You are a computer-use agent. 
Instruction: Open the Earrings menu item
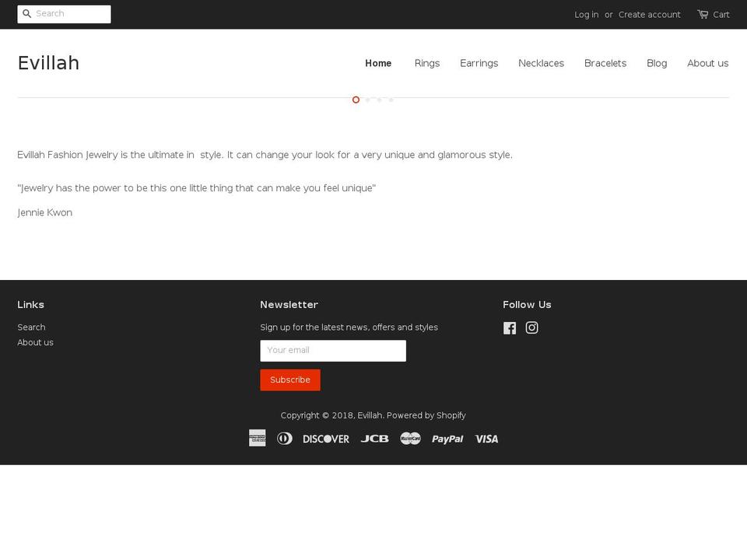pyautogui.click(x=479, y=63)
